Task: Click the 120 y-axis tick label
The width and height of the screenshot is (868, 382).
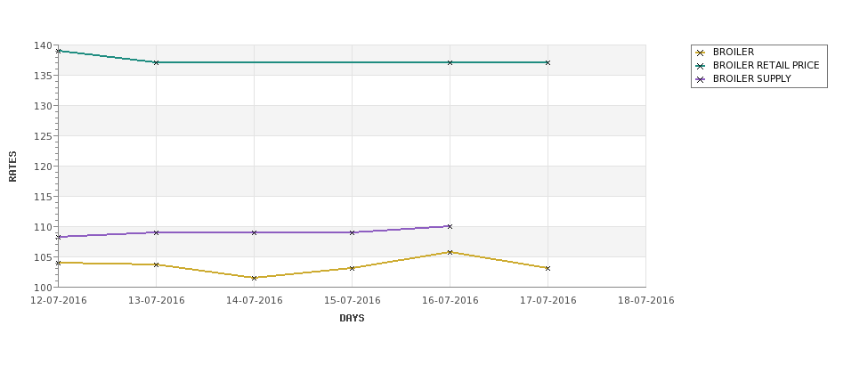Action: 45,167
